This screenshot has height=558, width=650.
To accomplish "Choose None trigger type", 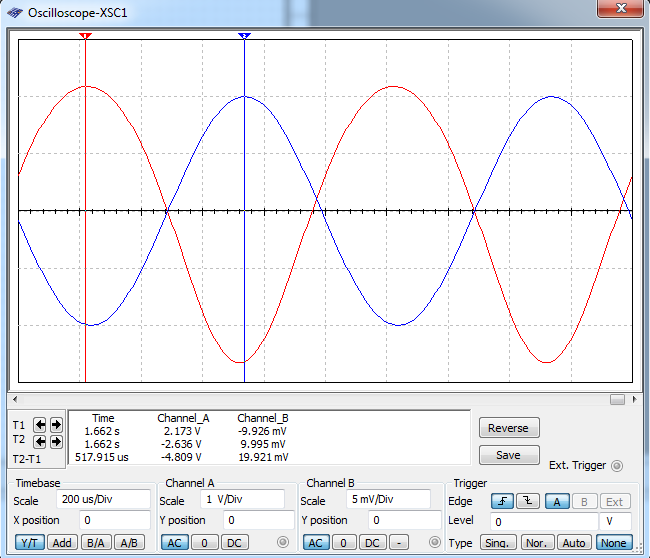I will [614, 543].
